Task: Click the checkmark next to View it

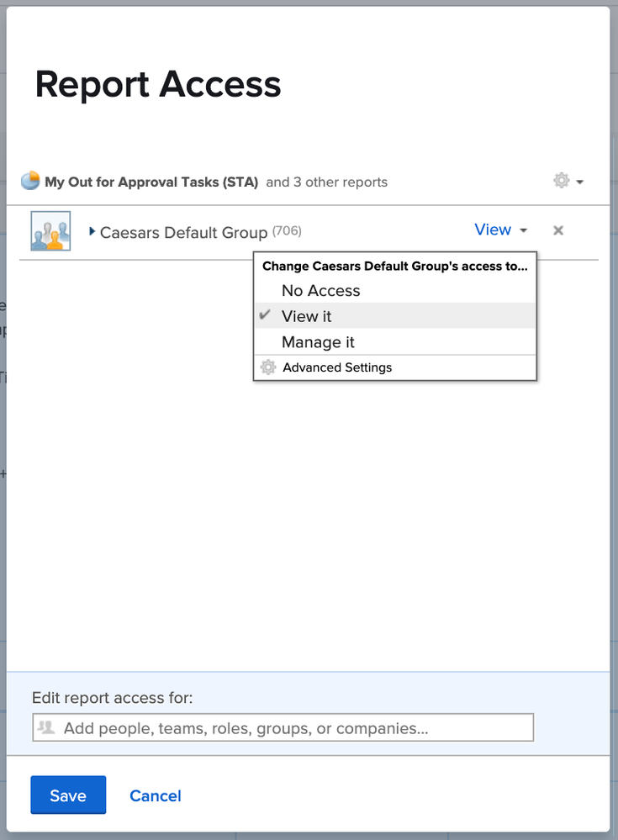Action: tap(266, 315)
